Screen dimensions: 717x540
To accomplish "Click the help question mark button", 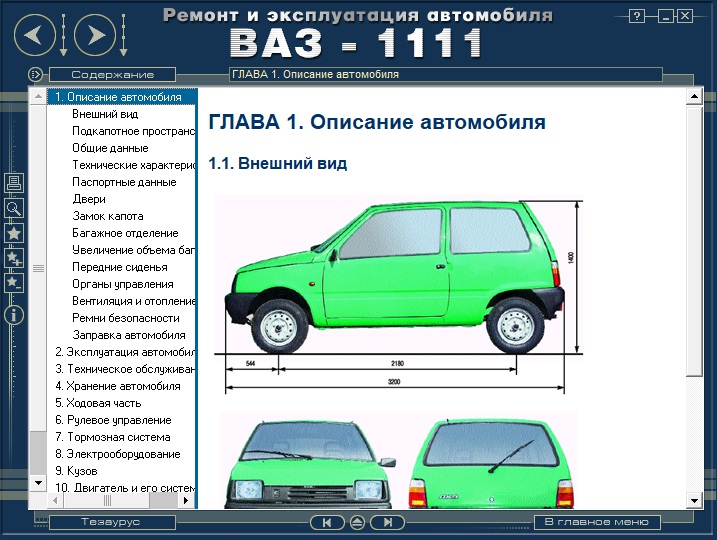I will 637,16.
